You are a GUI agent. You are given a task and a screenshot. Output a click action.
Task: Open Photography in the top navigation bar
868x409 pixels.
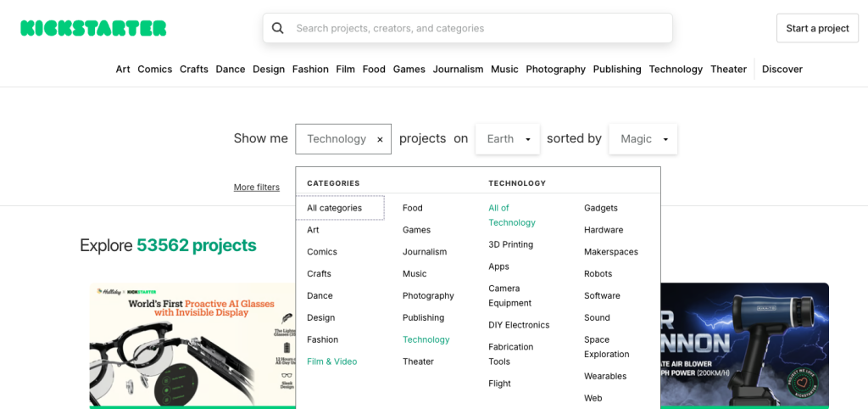[556, 70]
